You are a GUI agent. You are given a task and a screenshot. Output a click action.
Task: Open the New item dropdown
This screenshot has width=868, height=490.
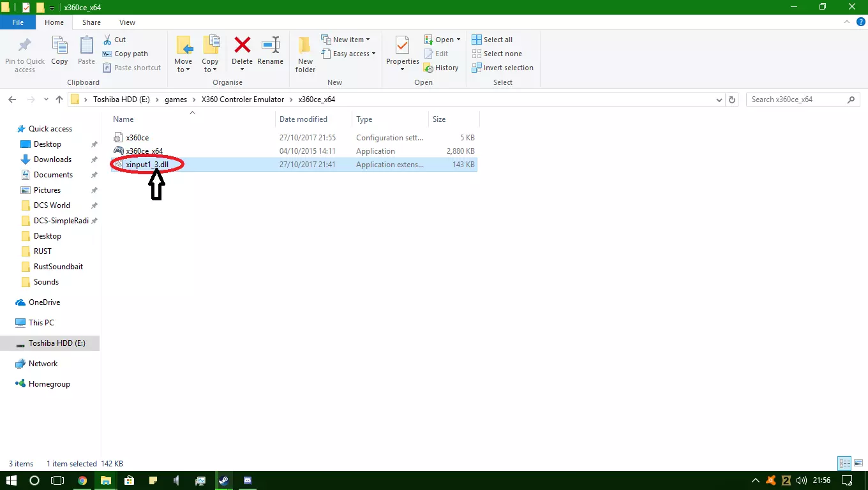coord(345,40)
